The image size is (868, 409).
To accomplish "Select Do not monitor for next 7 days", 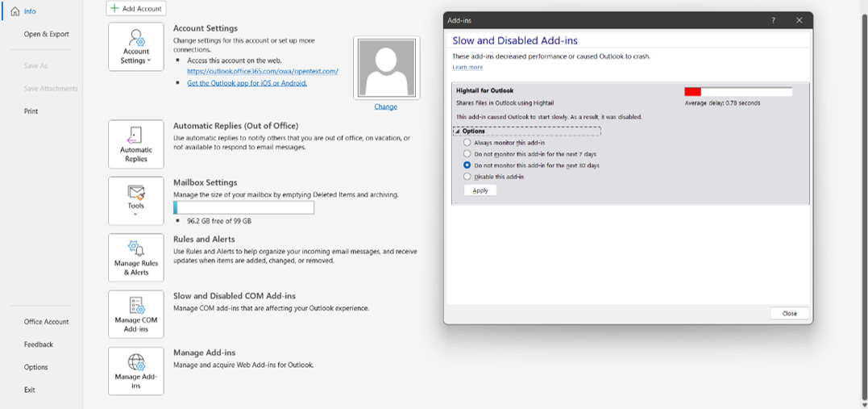I will [x=467, y=153].
